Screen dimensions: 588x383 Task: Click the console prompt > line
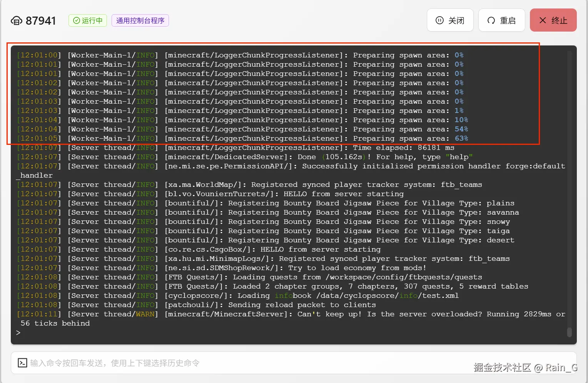(x=18, y=333)
